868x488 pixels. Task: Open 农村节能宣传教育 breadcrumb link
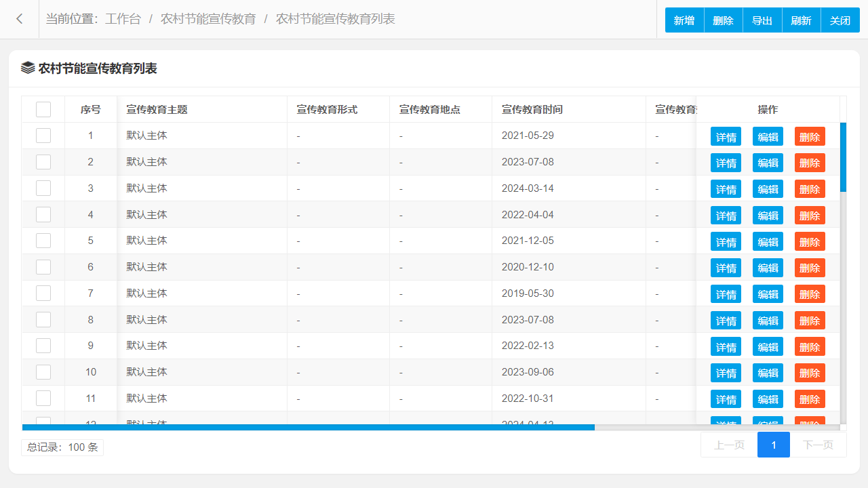[x=208, y=19]
